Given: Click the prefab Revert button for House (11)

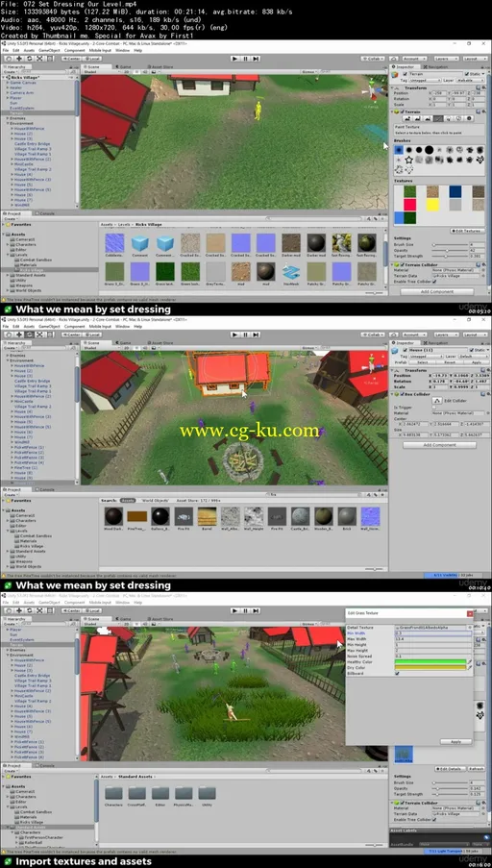Looking at the screenshot, I should (x=450, y=362).
